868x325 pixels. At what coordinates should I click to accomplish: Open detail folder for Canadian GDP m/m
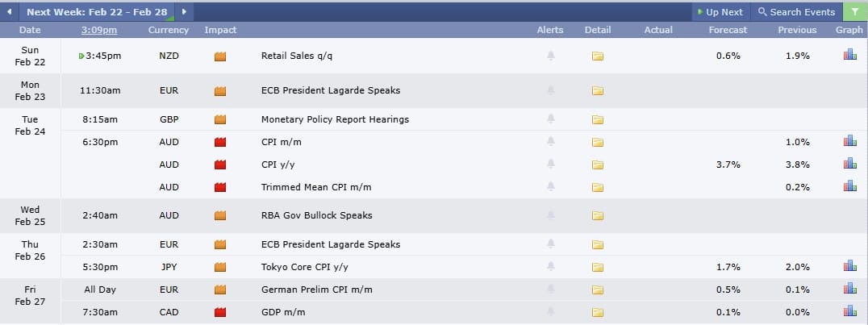pos(598,312)
